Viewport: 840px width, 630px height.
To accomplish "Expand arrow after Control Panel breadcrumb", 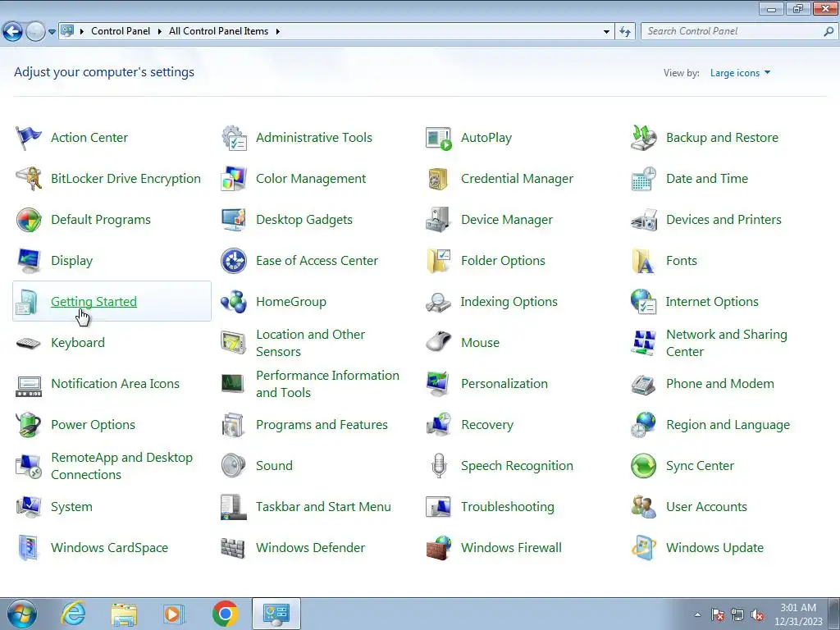I will point(160,32).
